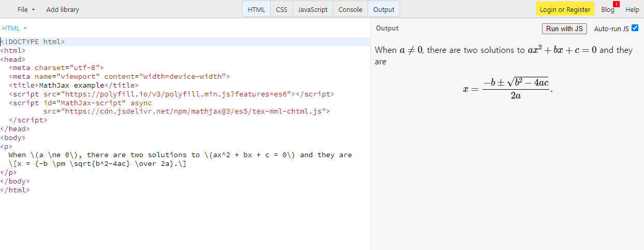Image resolution: width=644 pixels, height=250 pixels.
Task: Click the Run with JS button
Action: (x=564, y=29)
